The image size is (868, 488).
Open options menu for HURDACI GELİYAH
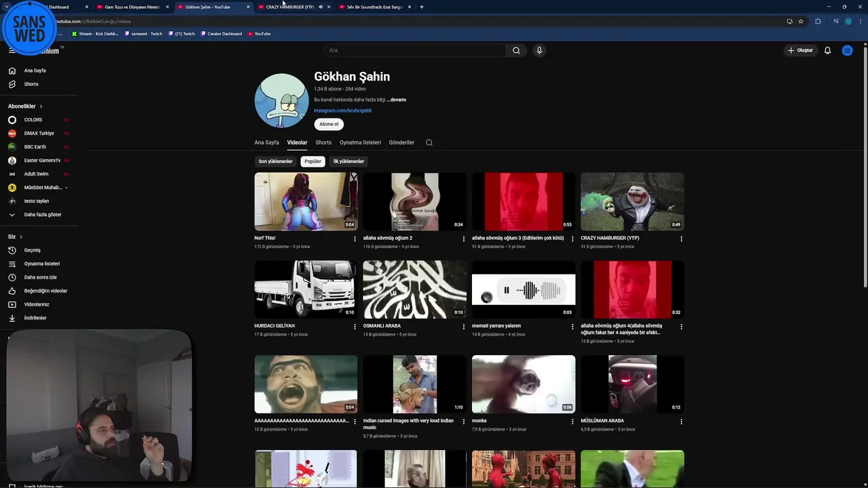point(355,326)
